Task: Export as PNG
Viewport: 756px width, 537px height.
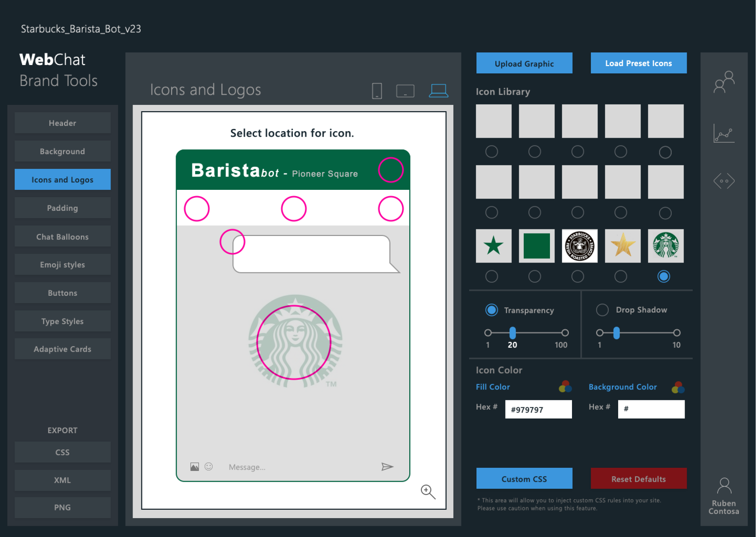Action: coord(63,508)
